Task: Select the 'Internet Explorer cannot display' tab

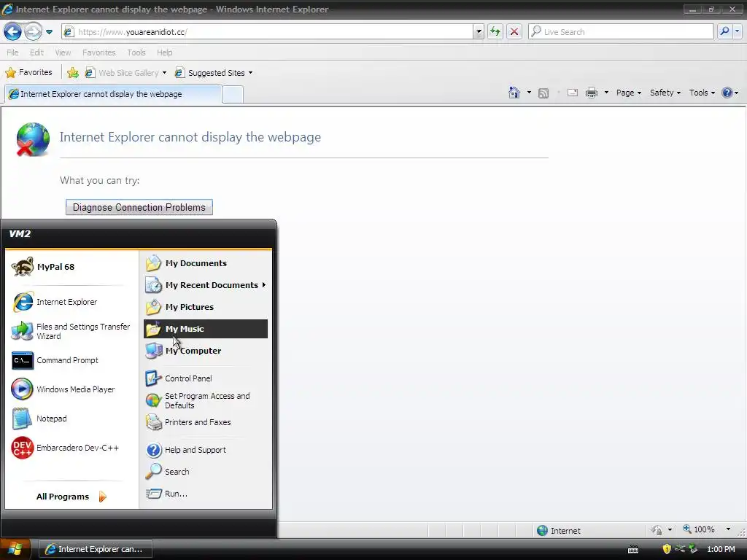Action: pos(113,94)
